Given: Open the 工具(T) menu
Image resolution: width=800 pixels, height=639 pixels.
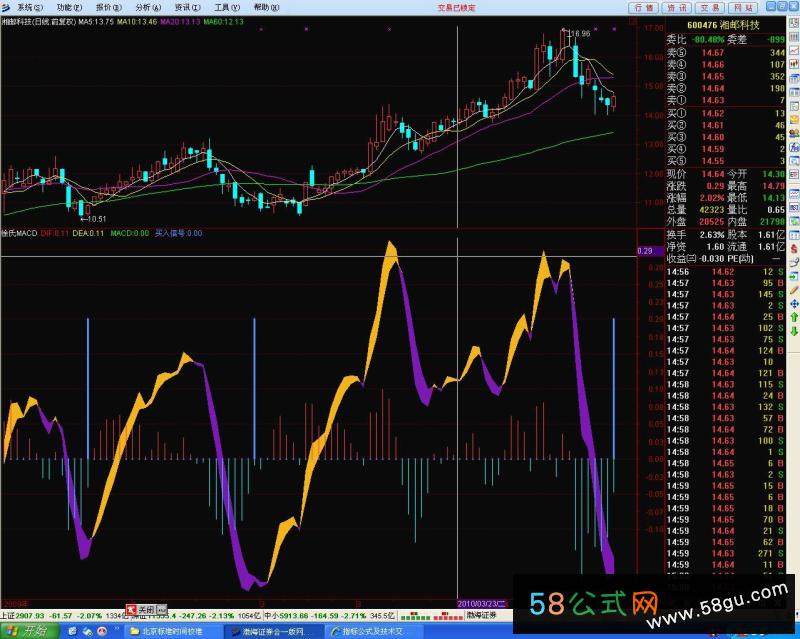Looking at the screenshot, I should pyautogui.click(x=227, y=8).
